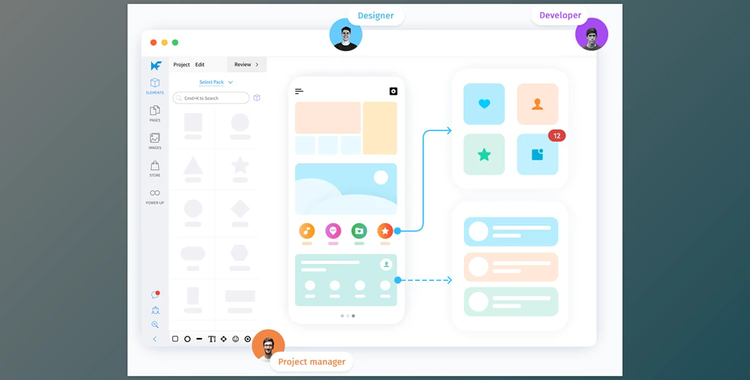Viewport: 750px width, 380px height.
Task: Pick the diamond shape element
Action: tap(240, 209)
